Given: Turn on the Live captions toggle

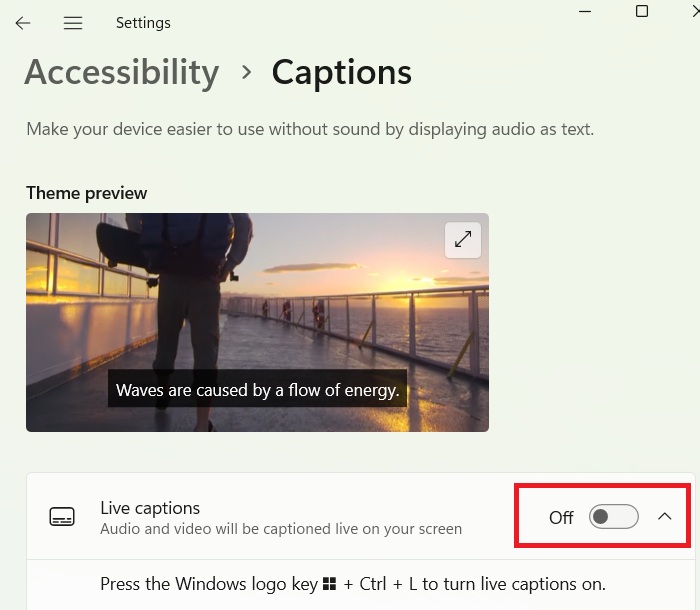Looking at the screenshot, I should 614,517.
